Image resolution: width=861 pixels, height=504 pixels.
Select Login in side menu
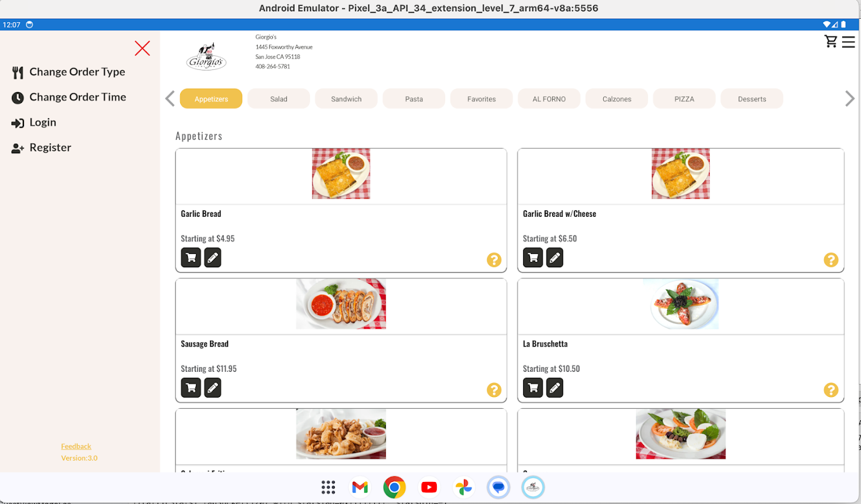34,122
